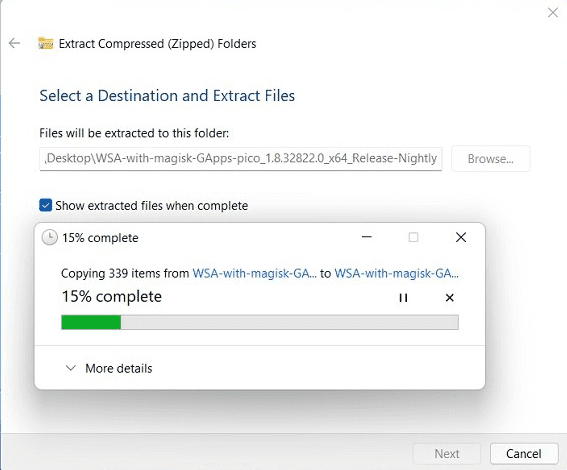Image resolution: width=567 pixels, height=470 pixels.
Task: Click the large "15% complete" status text
Action: [112, 297]
